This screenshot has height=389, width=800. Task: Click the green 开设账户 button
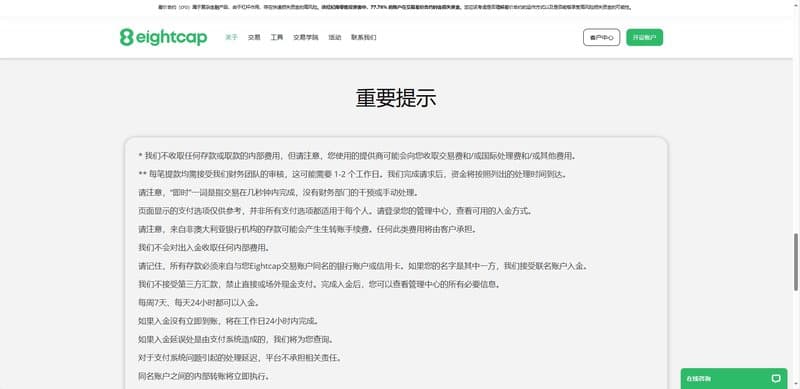coord(644,37)
